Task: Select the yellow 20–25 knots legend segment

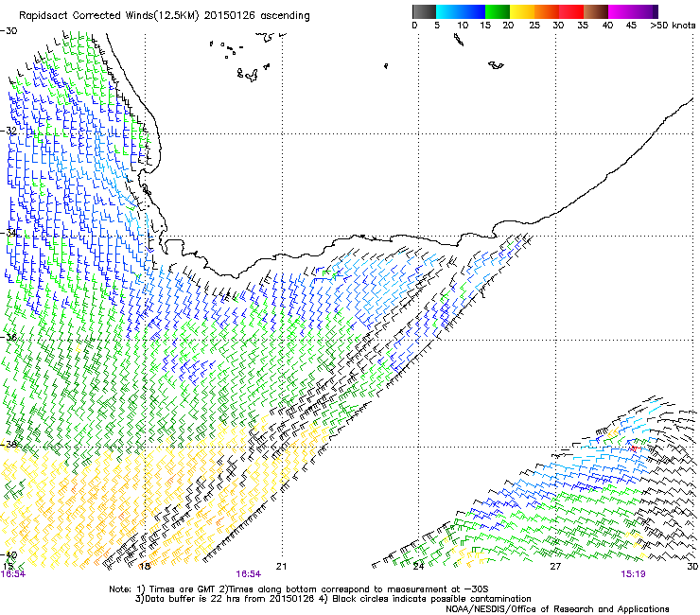Action: [x=522, y=11]
